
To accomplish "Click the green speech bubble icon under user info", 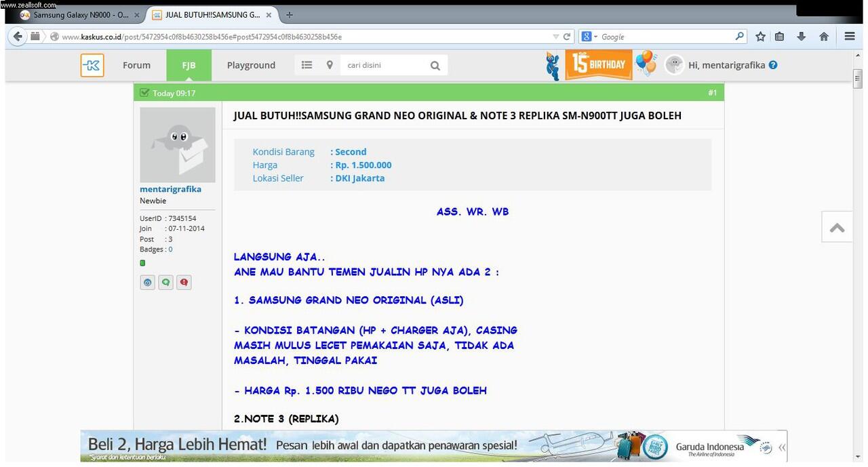I will point(165,283).
